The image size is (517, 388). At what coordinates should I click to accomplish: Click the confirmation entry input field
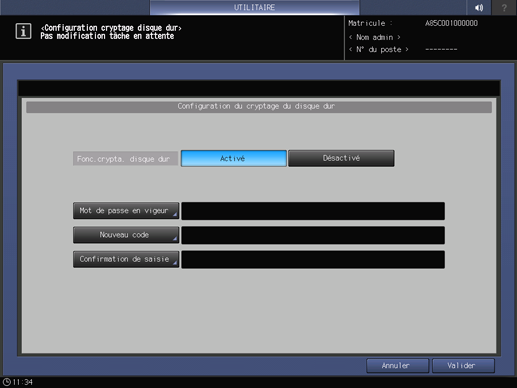[x=313, y=259]
